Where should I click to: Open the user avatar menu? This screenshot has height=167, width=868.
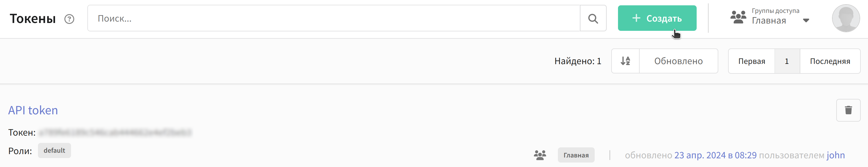(x=846, y=18)
